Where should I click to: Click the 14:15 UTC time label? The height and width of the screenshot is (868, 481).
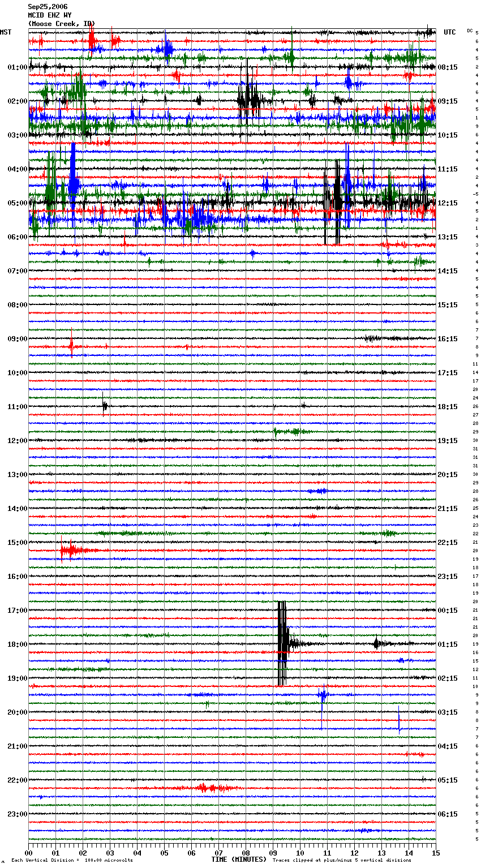coord(448,271)
